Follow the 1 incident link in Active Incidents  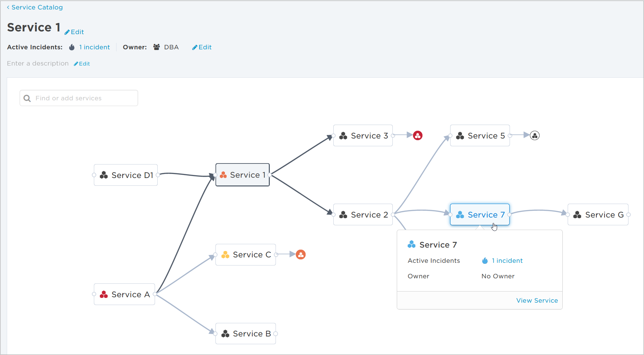point(94,47)
